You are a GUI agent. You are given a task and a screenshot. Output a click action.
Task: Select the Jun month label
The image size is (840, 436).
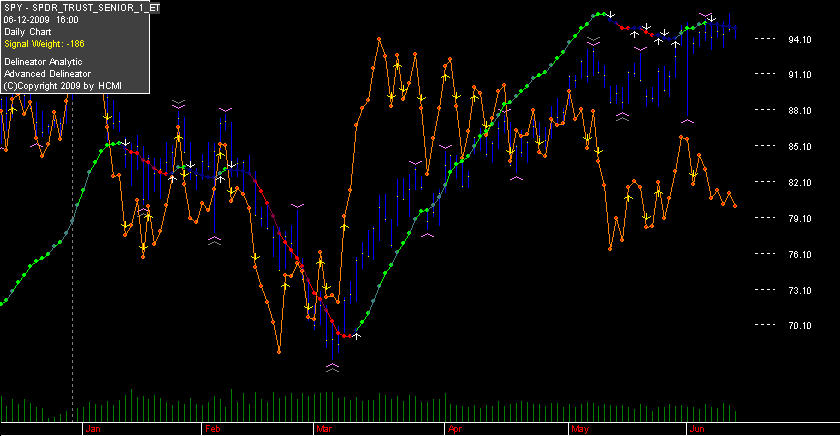tap(697, 429)
